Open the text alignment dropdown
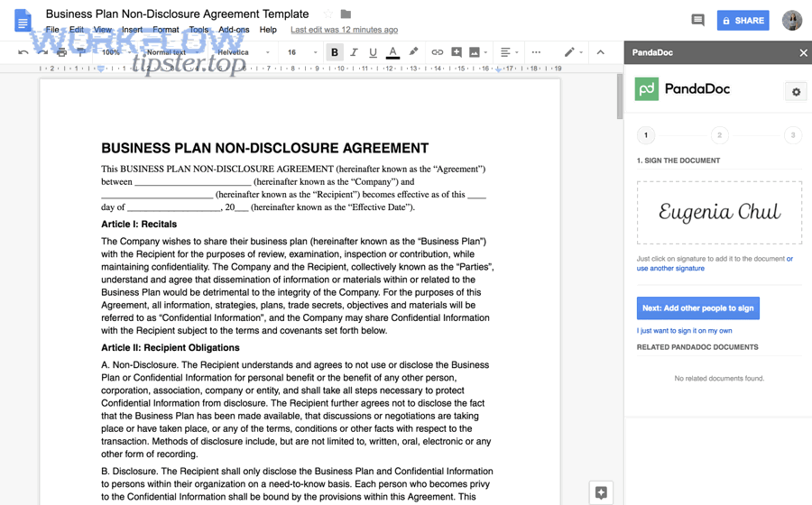Screen dimensions: 812x505 509,52
